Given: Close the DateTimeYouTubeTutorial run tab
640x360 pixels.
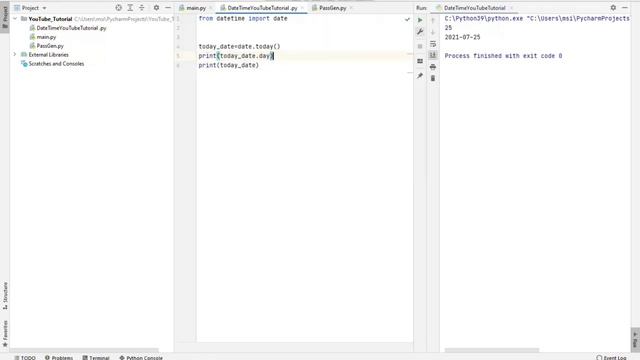Looking at the screenshot, I should [511, 8].
